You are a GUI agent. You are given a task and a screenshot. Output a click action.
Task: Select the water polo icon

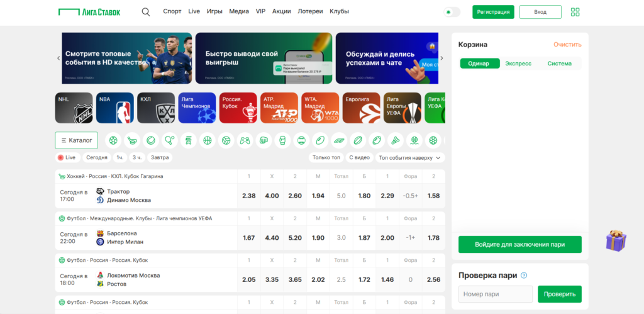click(x=414, y=140)
